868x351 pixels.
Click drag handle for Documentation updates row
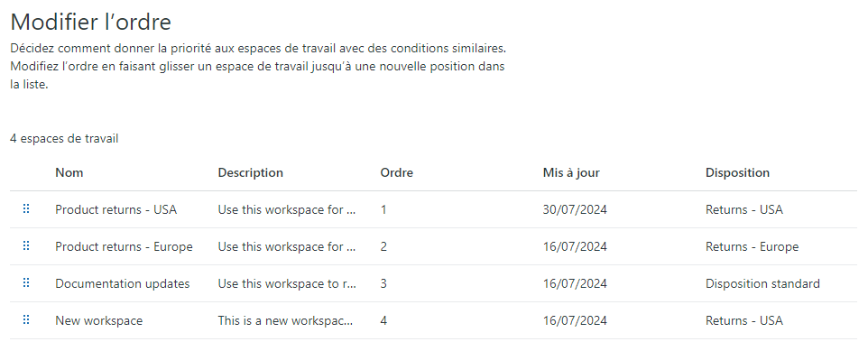(26, 283)
